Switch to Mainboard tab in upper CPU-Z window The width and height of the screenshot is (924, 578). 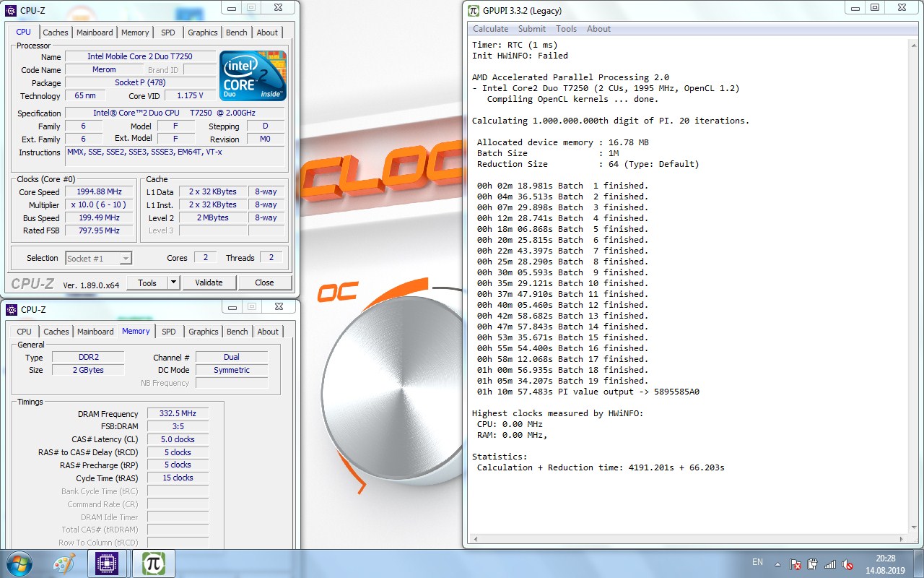95,33
